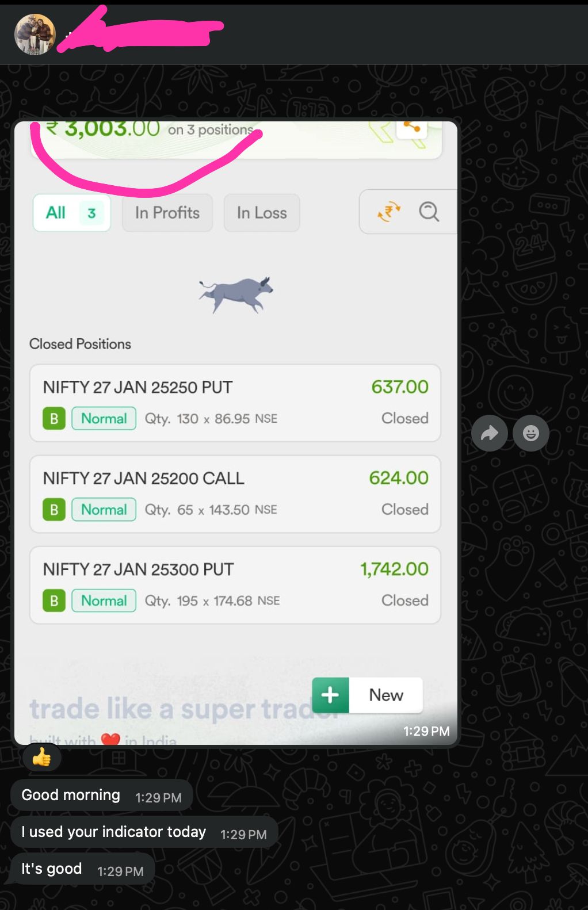Click the green plus icon

pyautogui.click(x=330, y=695)
